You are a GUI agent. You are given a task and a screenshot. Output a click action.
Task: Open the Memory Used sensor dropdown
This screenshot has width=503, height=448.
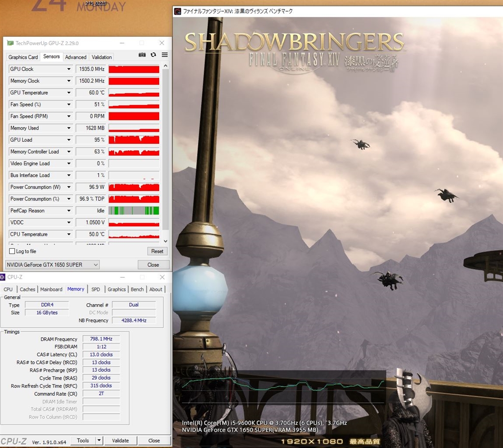(x=69, y=128)
